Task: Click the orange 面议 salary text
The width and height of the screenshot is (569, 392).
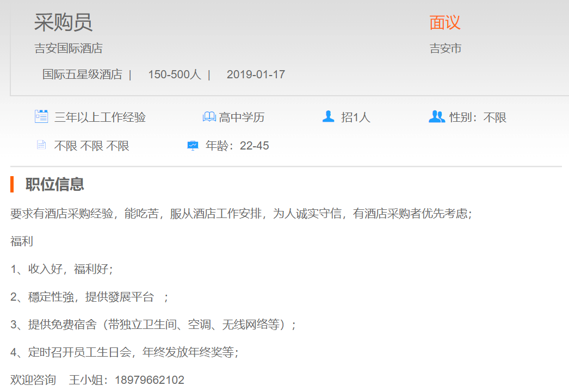Action: coord(444,22)
